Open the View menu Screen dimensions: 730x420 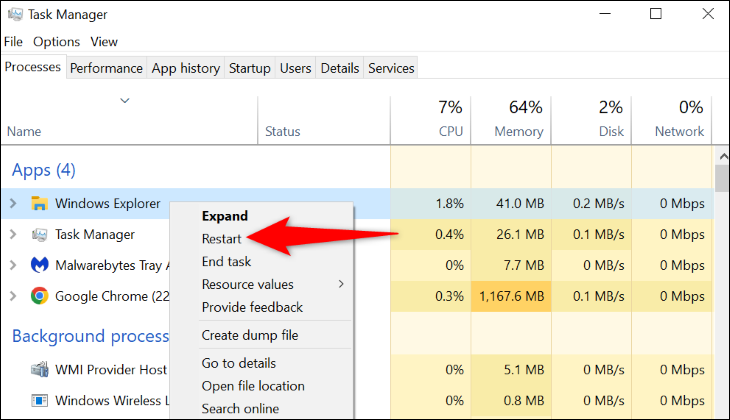click(104, 42)
